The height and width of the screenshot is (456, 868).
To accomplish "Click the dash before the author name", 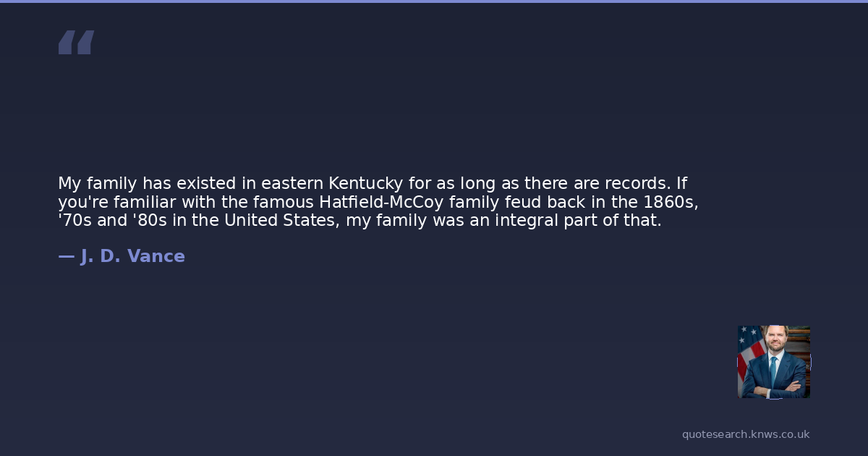I will click(x=66, y=256).
